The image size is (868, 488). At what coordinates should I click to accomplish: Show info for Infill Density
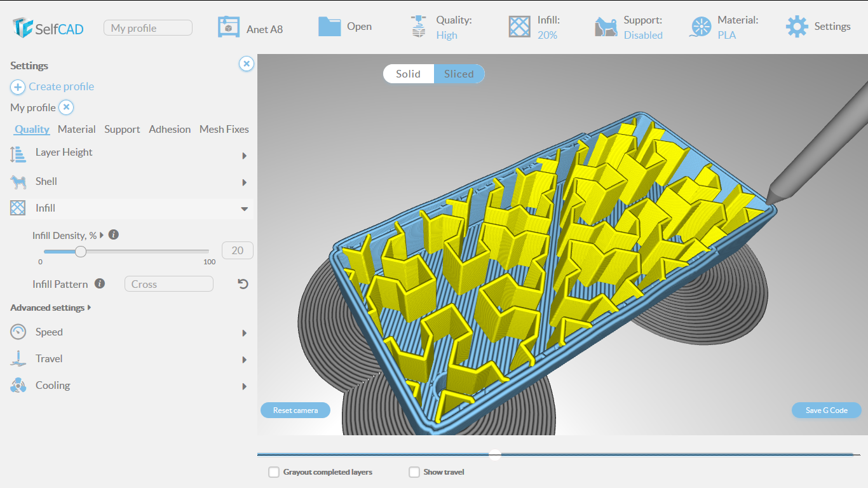point(114,234)
